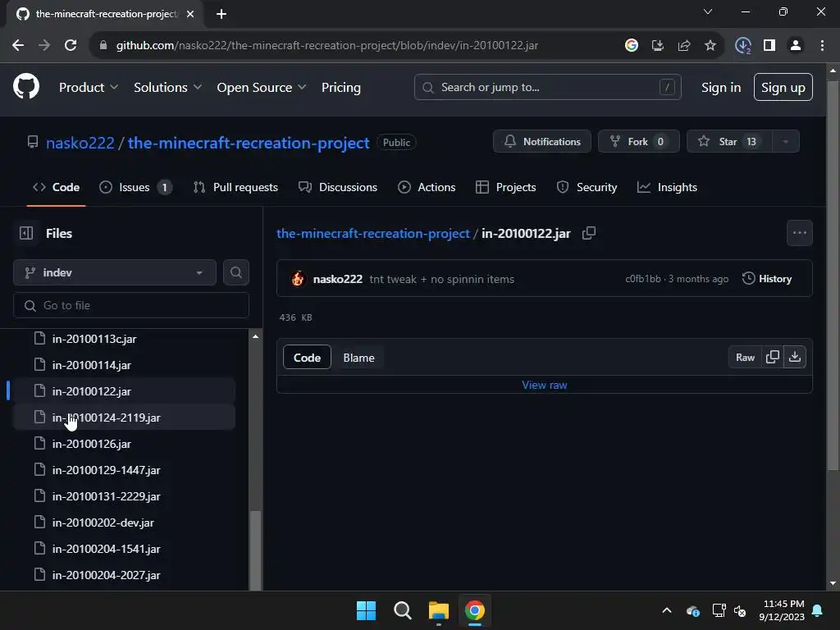Switch to the Projects tab
The image size is (840, 630).
[505, 187]
